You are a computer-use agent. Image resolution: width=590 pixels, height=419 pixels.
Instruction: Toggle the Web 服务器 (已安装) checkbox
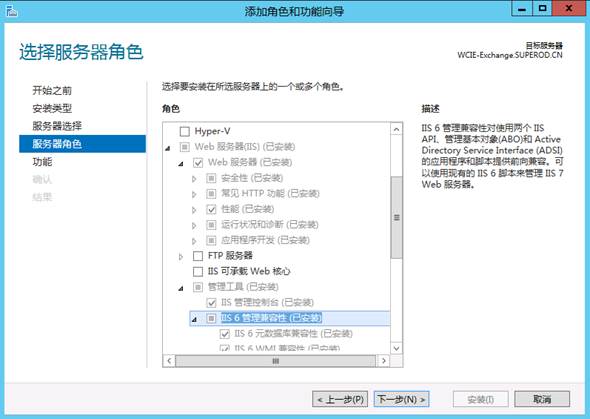(x=198, y=162)
